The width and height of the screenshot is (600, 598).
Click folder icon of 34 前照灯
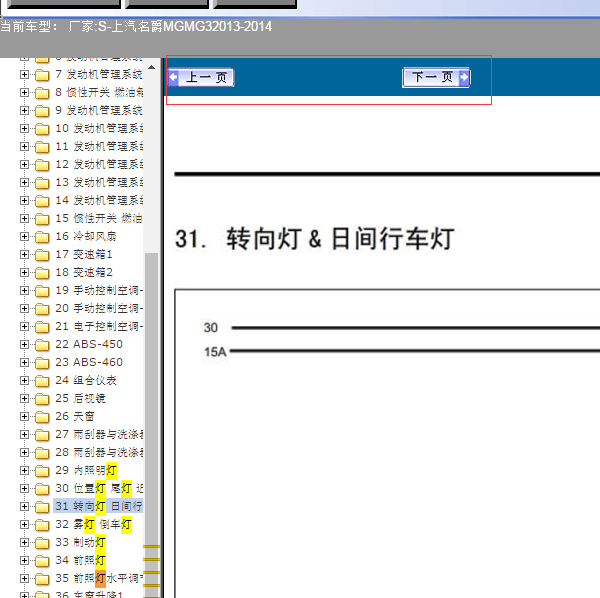(42, 561)
